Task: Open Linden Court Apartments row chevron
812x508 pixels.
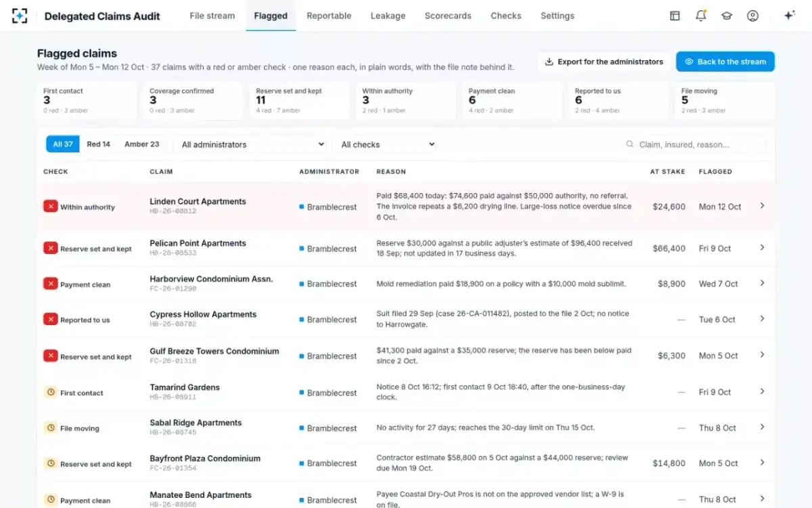Action: (762, 206)
